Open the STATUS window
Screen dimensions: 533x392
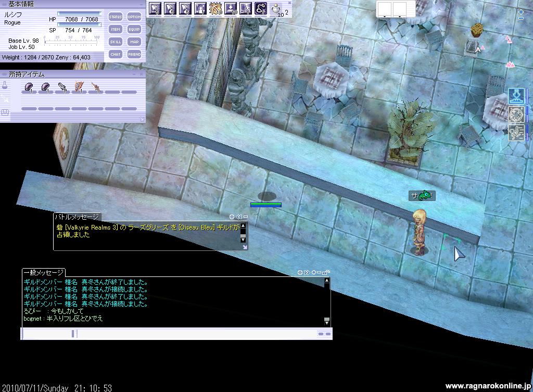[115, 17]
